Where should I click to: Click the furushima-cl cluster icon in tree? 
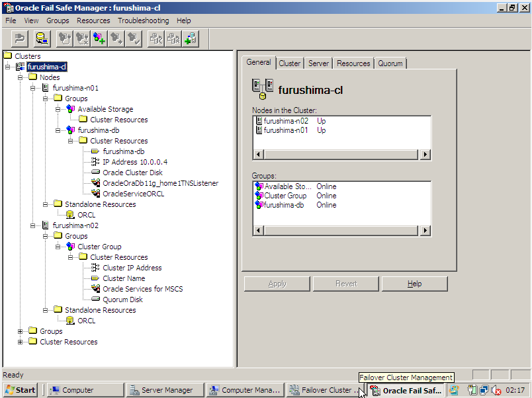[x=21, y=67]
